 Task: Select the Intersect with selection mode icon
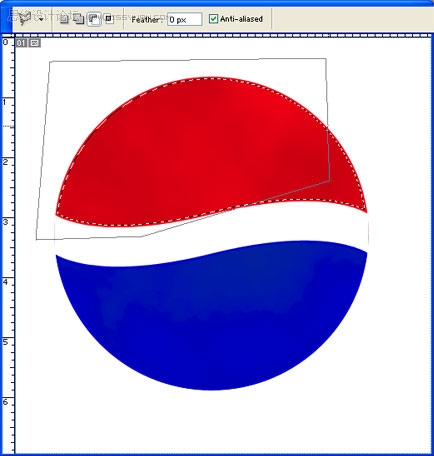pos(108,19)
